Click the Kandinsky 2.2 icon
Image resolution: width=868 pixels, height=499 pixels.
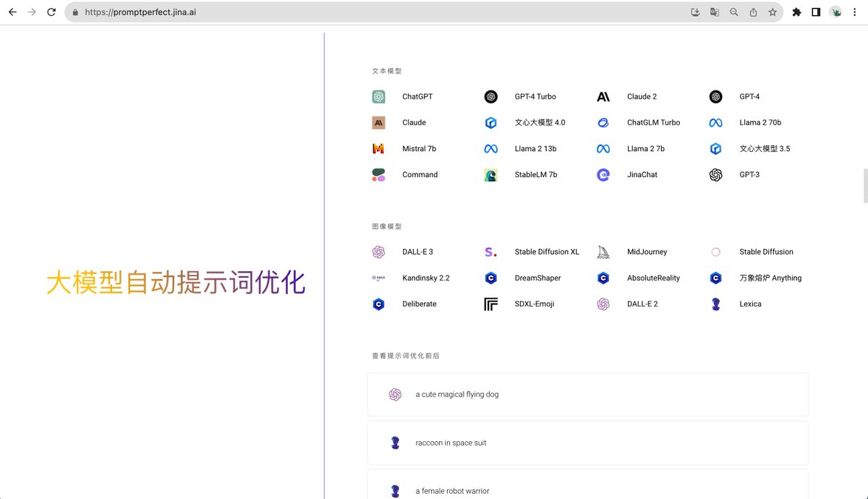pyautogui.click(x=378, y=278)
